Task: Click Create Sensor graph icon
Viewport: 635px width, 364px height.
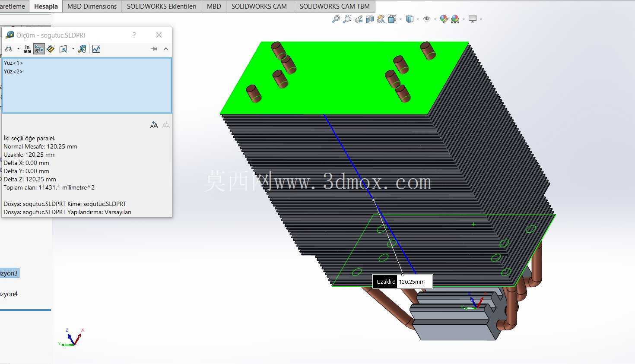Action: pyautogui.click(x=96, y=49)
